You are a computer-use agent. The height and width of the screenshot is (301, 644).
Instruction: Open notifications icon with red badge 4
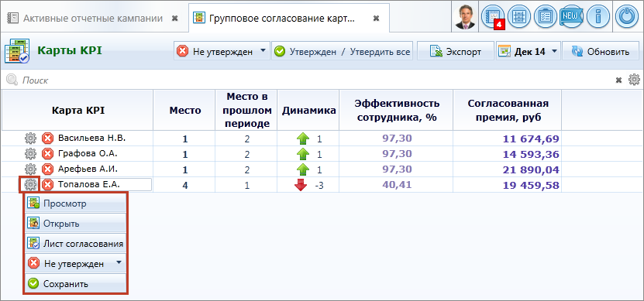[x=493, y=17]
